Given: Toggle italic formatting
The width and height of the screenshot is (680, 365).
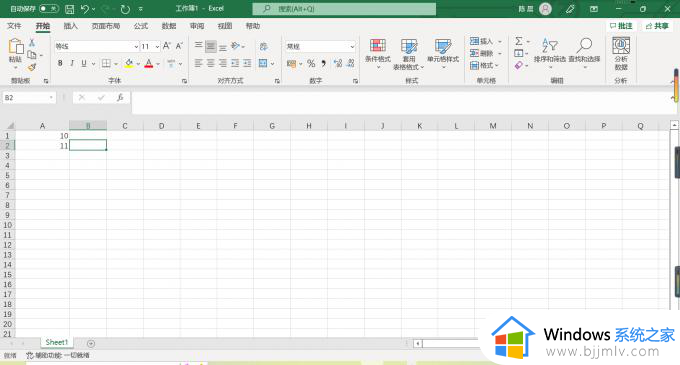Looking at the screenshot, I should tap(72, 63).
